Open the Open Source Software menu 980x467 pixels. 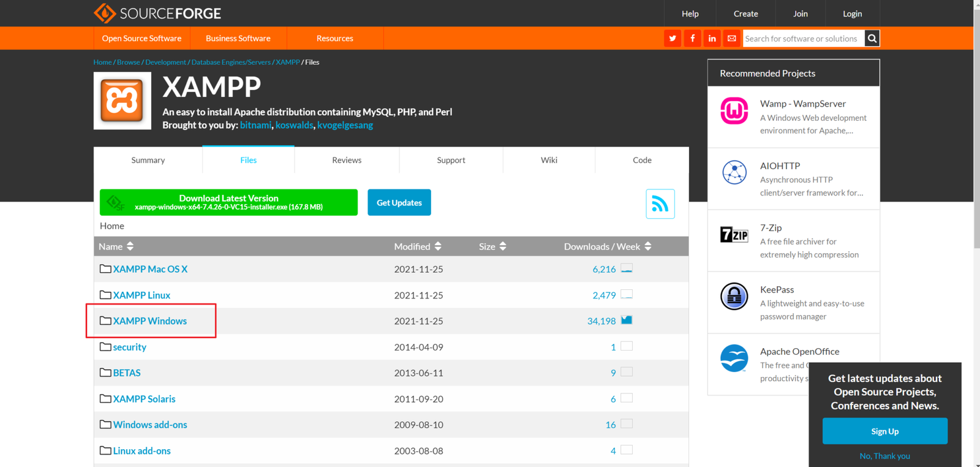point(141,38)
